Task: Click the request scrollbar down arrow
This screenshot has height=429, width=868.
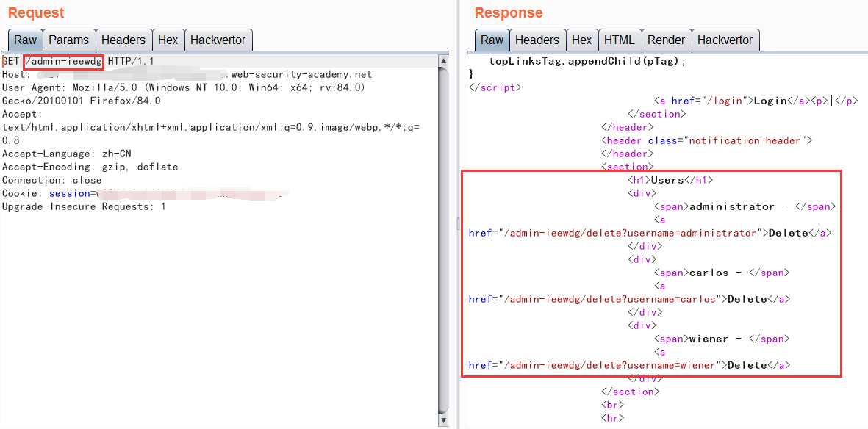Action: point(443,421)
